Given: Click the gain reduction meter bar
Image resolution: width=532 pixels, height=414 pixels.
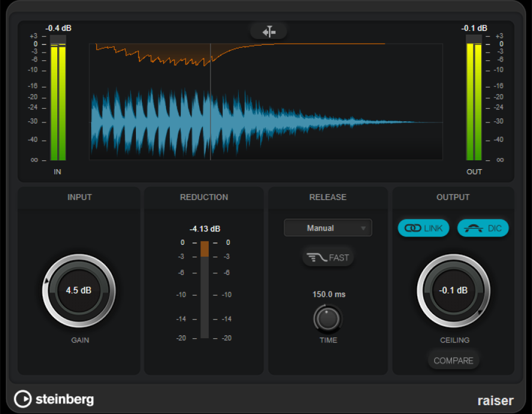Looking at the screenshot, I should tap(205, 289).
